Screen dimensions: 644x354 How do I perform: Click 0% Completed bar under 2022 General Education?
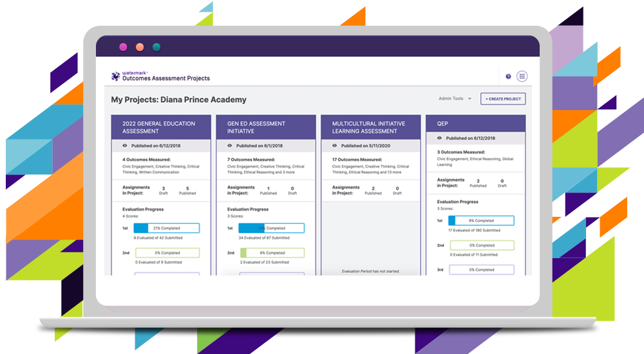167,253
